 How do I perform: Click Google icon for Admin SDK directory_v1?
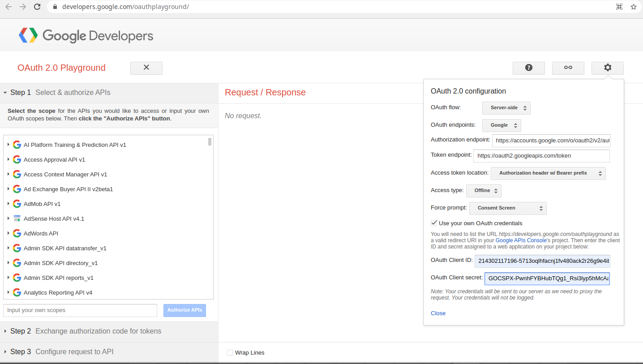pyautogui.click(x=17, y=263)
